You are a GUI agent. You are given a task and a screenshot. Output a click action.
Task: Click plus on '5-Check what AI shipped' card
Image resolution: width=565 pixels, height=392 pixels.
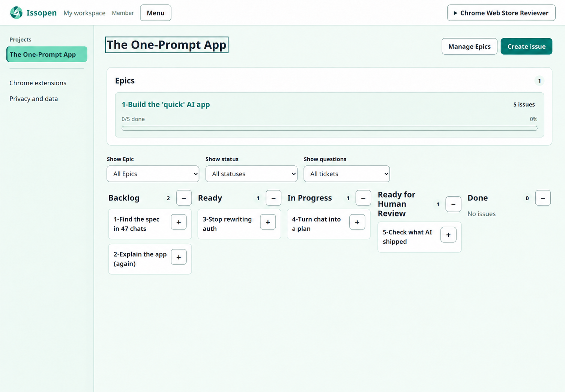pos(448,235)
